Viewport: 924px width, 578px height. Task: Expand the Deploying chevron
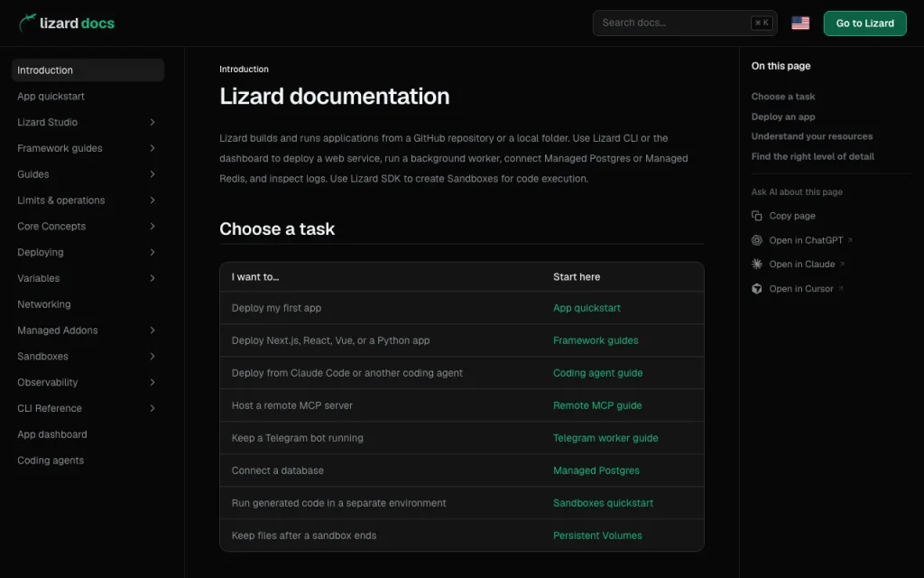pos(152,252)
